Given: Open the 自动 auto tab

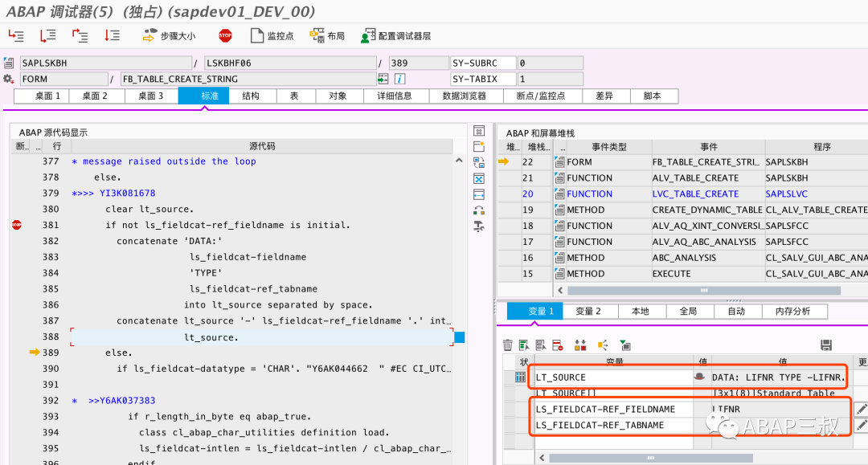Looking at the screenshot, I should 736,312.
